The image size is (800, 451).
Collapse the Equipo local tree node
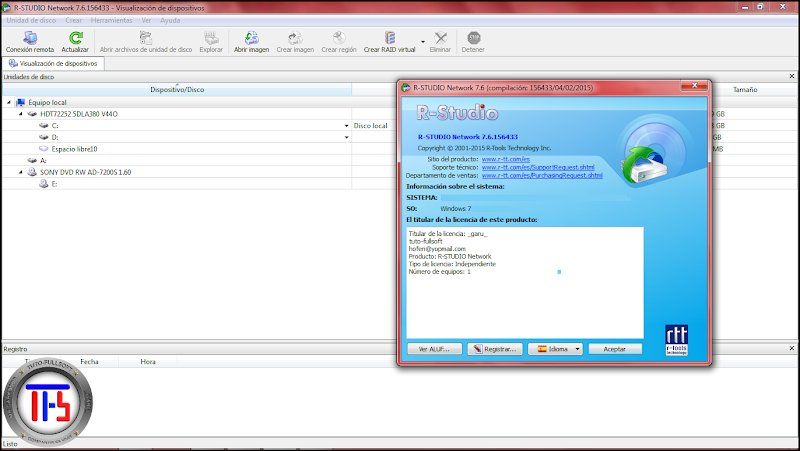[9, 103]
